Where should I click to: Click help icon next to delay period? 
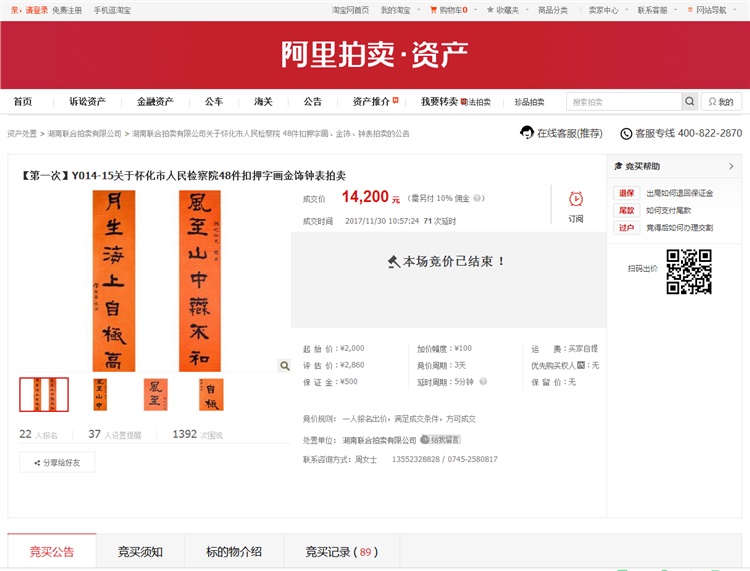(x=484, y=382)
